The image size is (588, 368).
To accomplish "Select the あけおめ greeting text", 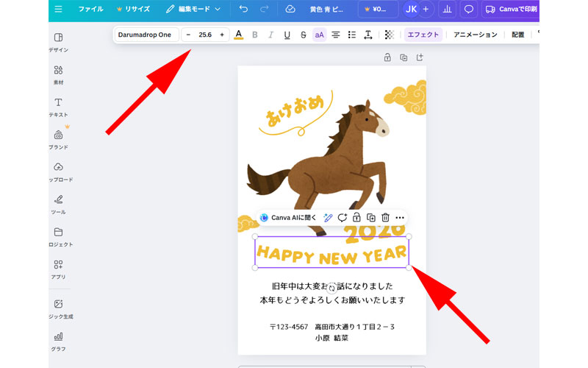I will point(295,111).
